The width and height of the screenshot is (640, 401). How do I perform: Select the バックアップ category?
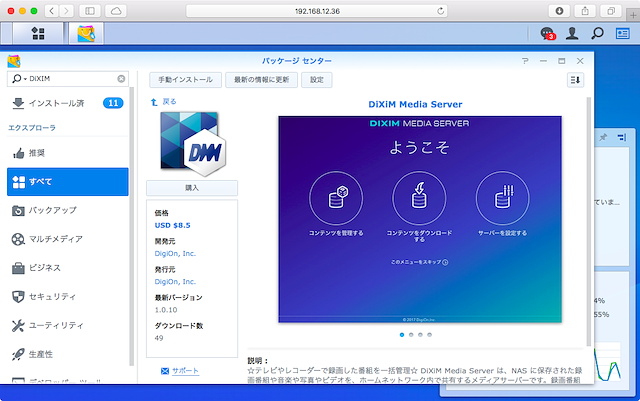click(x=68, y=210)
